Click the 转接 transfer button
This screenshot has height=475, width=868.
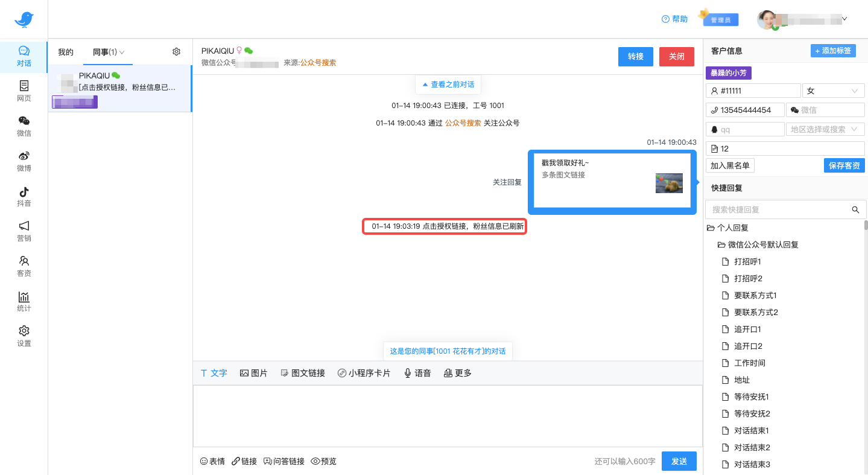pos(635,56)
